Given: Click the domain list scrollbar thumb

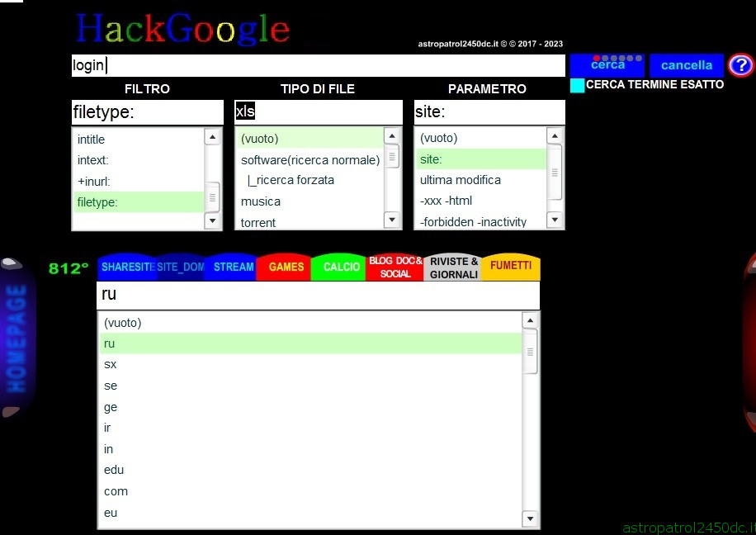Looking at the screenshot, I should (x=530, y=352).
